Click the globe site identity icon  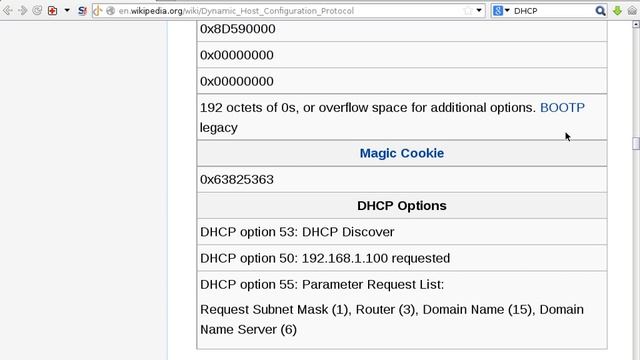pos(110,11)
